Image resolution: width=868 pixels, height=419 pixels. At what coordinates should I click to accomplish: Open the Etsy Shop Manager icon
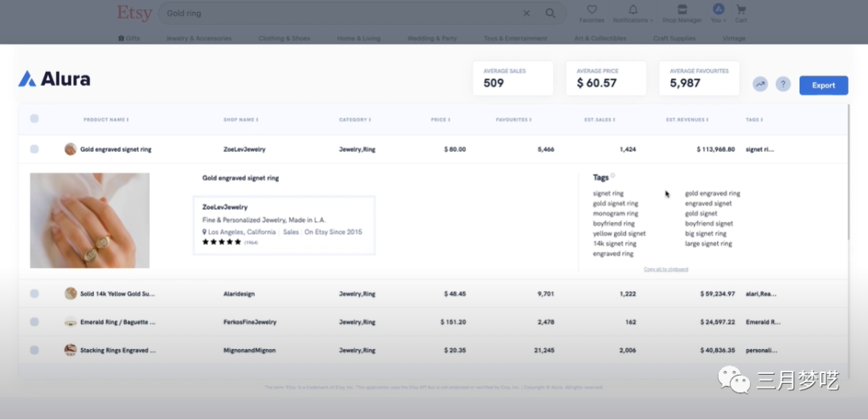coord(682,10)
